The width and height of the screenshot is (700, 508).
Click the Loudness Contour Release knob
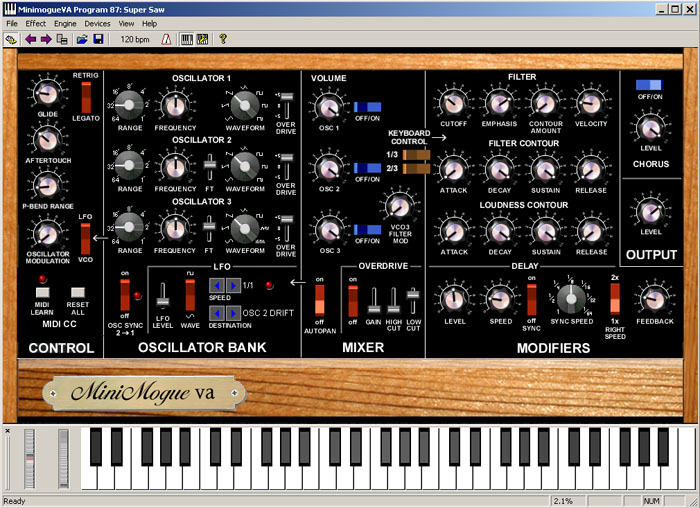point(591,232)
